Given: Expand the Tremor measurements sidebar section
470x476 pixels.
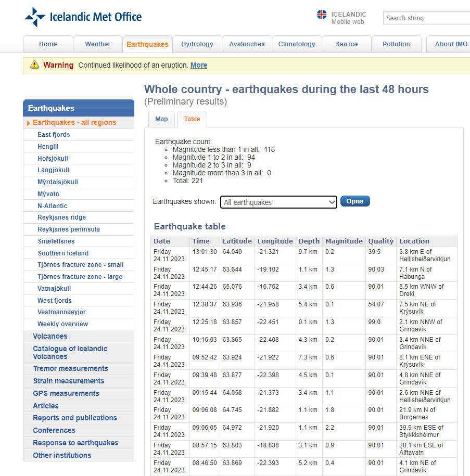Looking at the screenshot, I should (70, 368).
